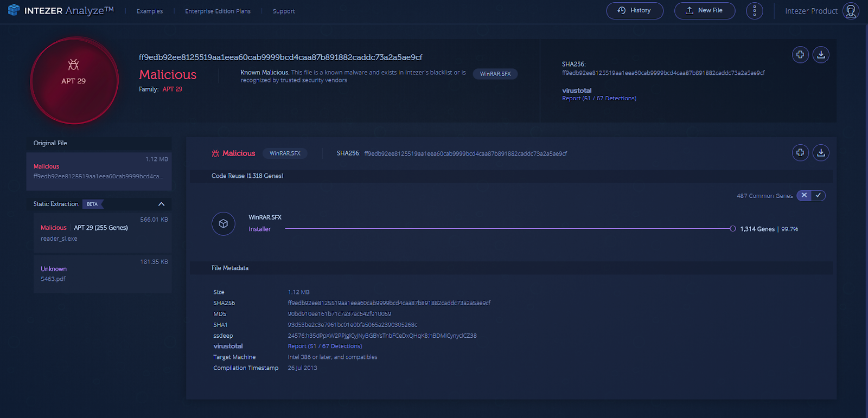868x418 pixels.
Task: Click the Code Reuse (1,318 Genes) header
Action: click(x=247, y=176)
